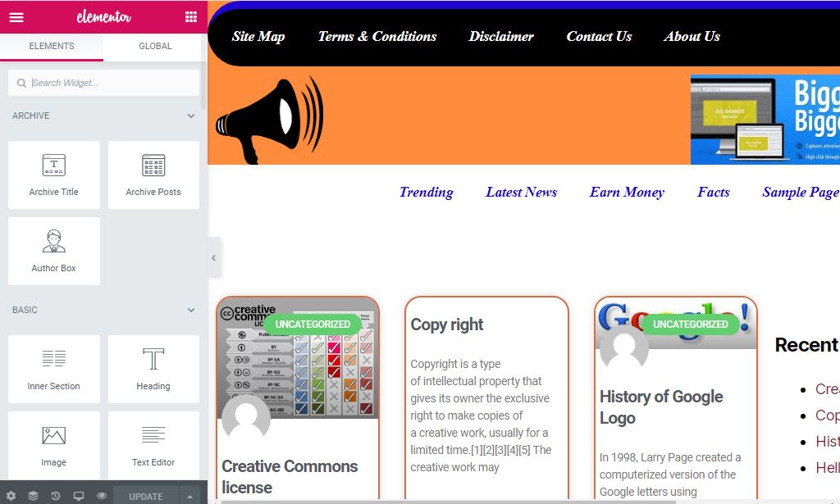Screen dimensions: 840x504
Task: Click author avatar on Google Logo post
Action: (x=624, y=348)
